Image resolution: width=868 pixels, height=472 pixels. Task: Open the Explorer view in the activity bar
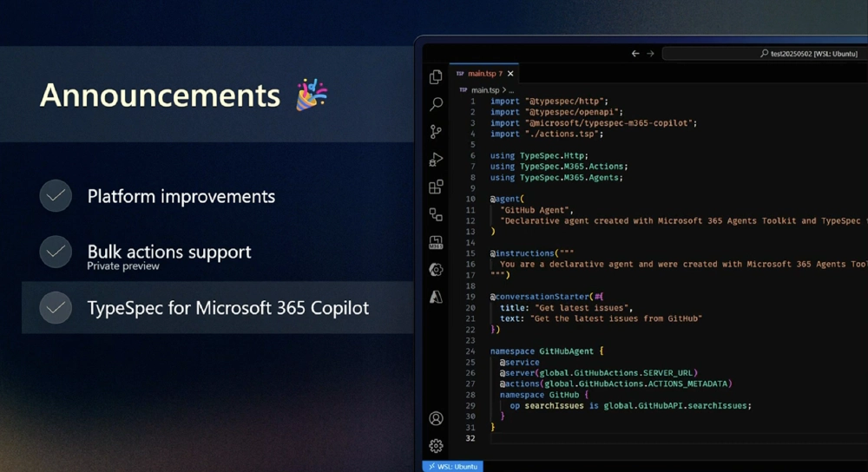click(x=436, y=76)
